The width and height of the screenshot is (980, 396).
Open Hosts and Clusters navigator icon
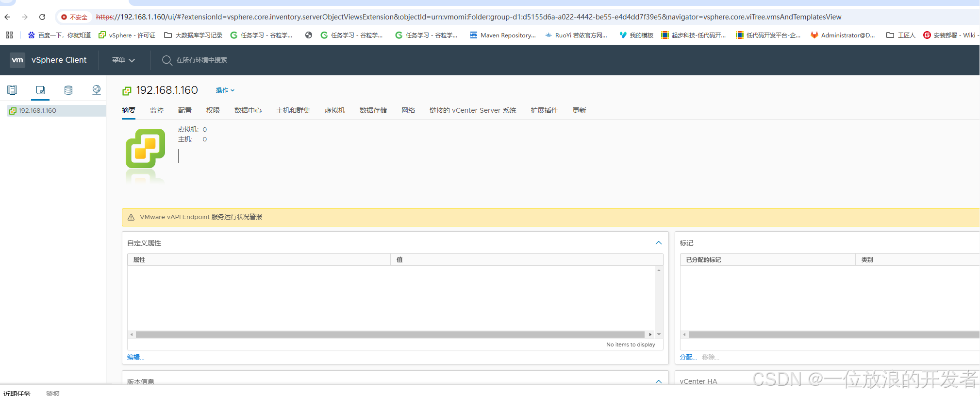[x=12, y=90]
